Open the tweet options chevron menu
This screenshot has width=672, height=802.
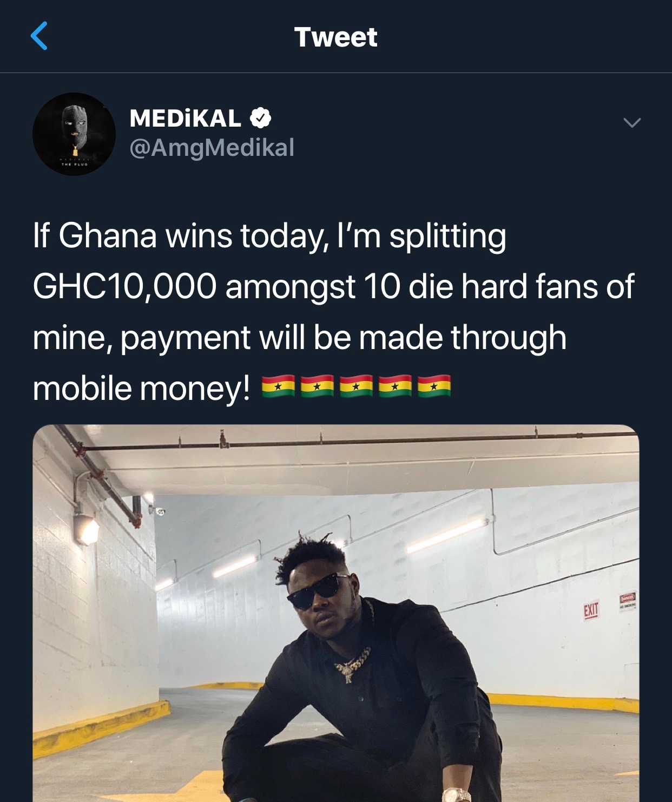pos(632,123)
